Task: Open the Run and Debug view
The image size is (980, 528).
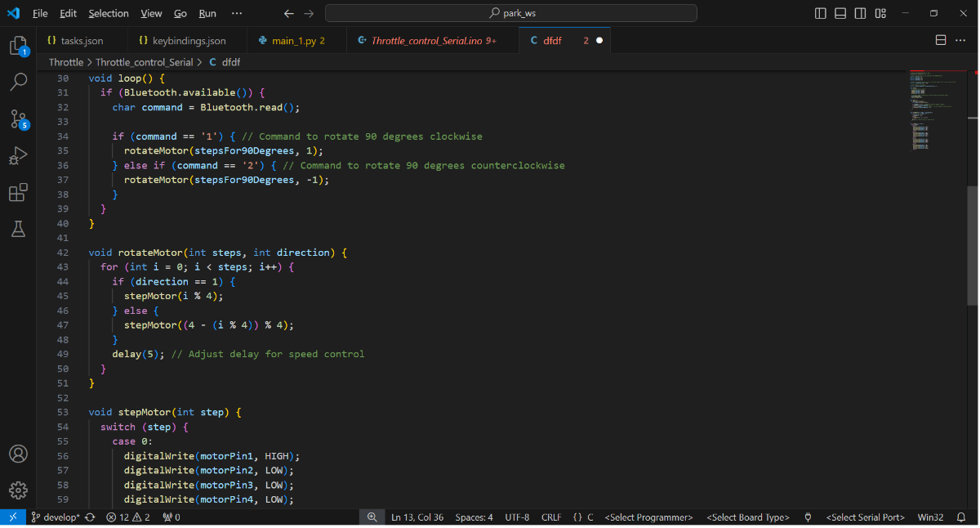Action: tap(18, 156)
